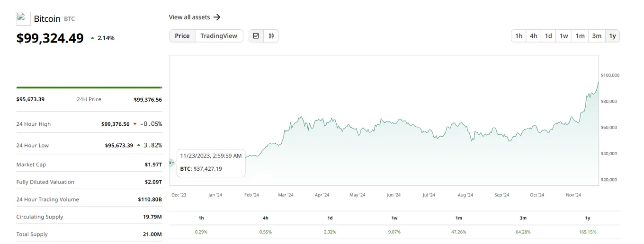Click the 1h performance value 0.29%
This screenshot has width=644, height=244.
(x=201, y=232)
